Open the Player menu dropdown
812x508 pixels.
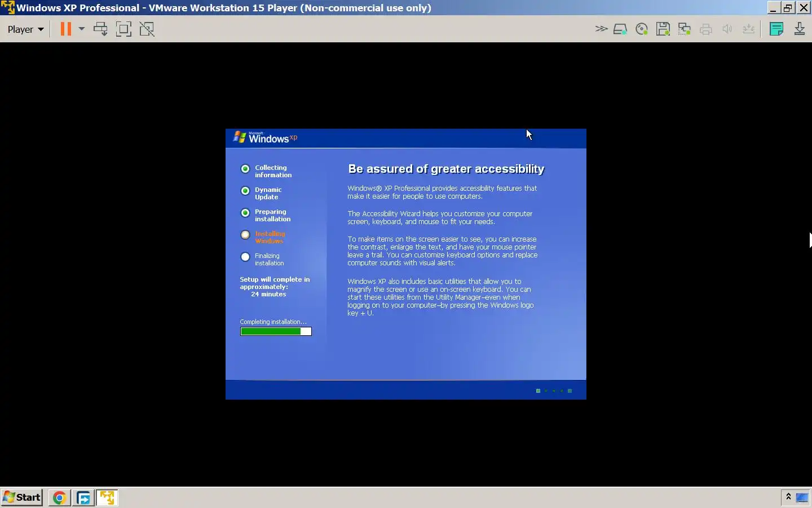click(x=25, y=29)
